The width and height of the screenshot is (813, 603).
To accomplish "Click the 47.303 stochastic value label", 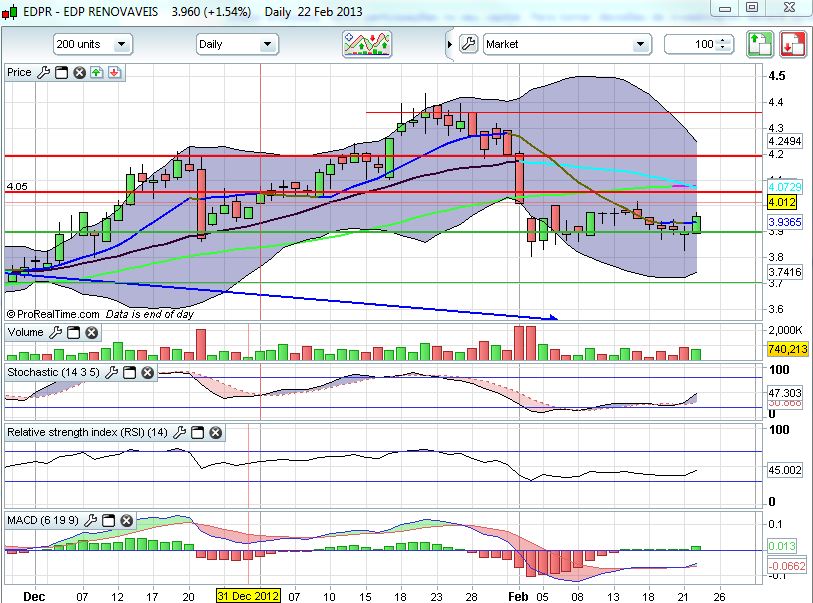I will (785, 393).
